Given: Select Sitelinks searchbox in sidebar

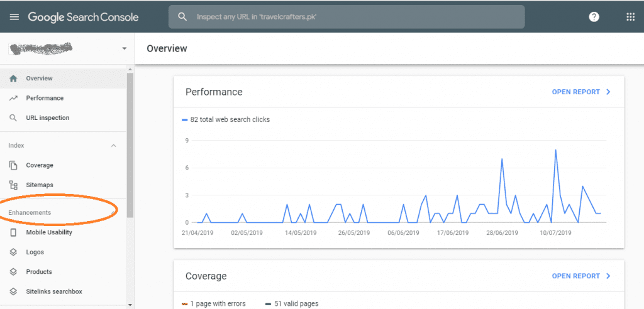Looking at the screenshot, I should (x=53, y=291).
